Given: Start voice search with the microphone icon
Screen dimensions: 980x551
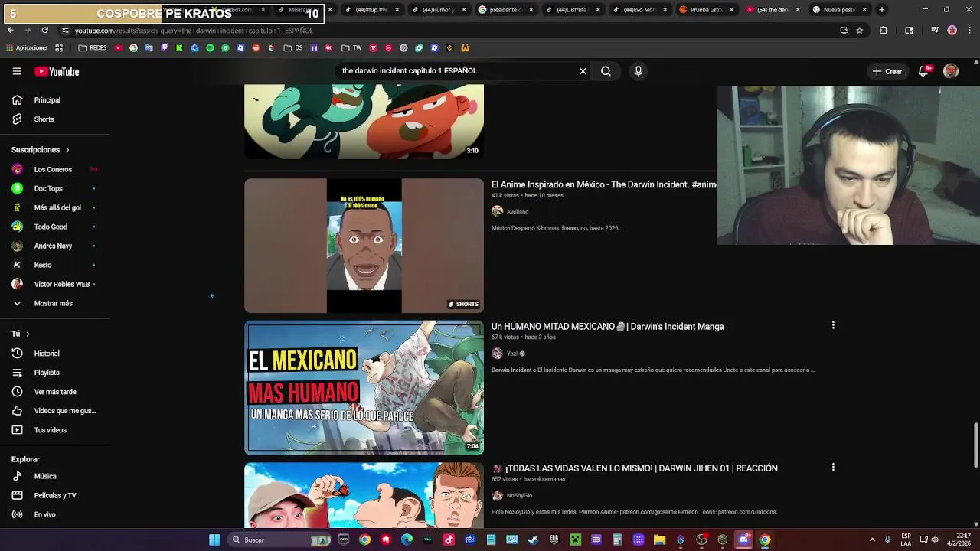Looking at the screenshot, I should pyautogui.click(x=638, y=71).
